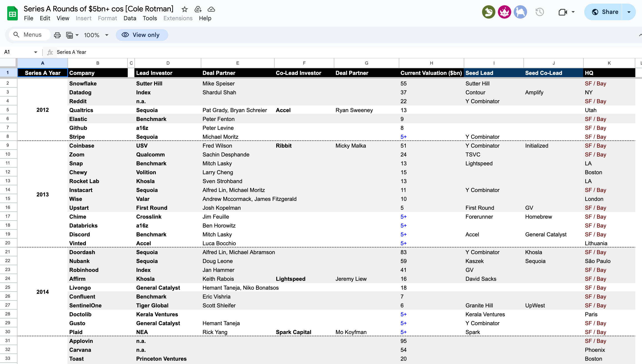Open the Data menu

[x=130, y=18]
